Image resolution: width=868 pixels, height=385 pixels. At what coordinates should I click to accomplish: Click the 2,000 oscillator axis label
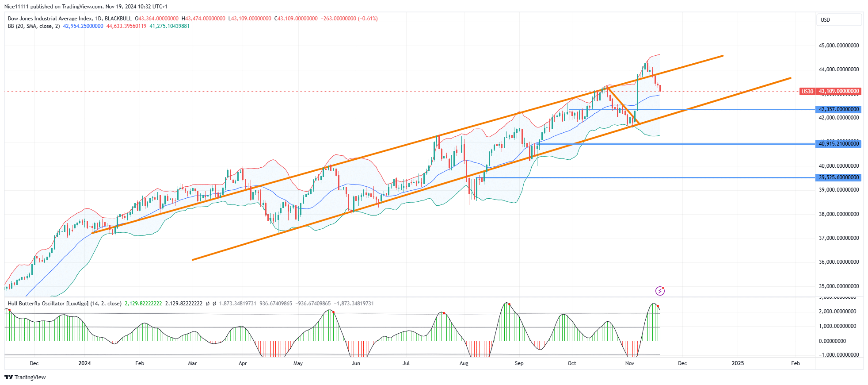[838, 311]
